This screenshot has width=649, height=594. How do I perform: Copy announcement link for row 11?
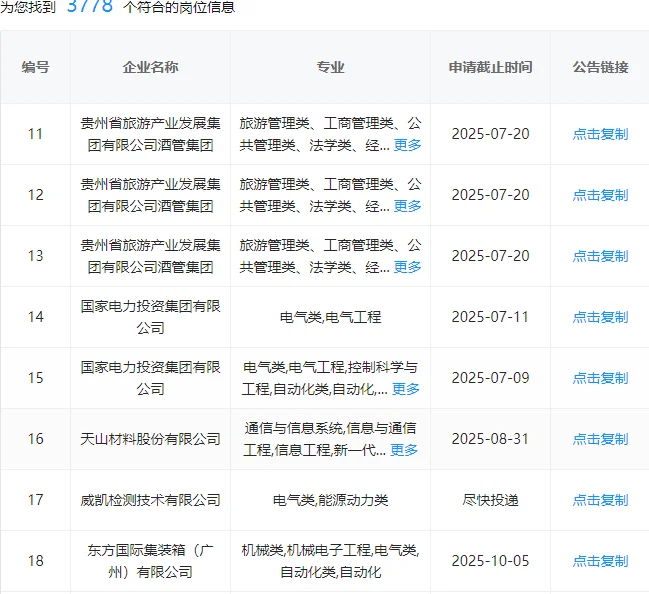click(x=600, y=134)
